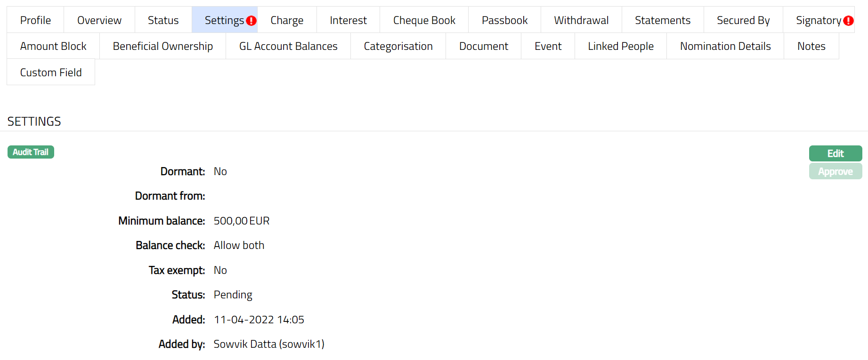Select the Charge tab
The width and height of the screenshot is (868, 360).
[x=287, y=20]
